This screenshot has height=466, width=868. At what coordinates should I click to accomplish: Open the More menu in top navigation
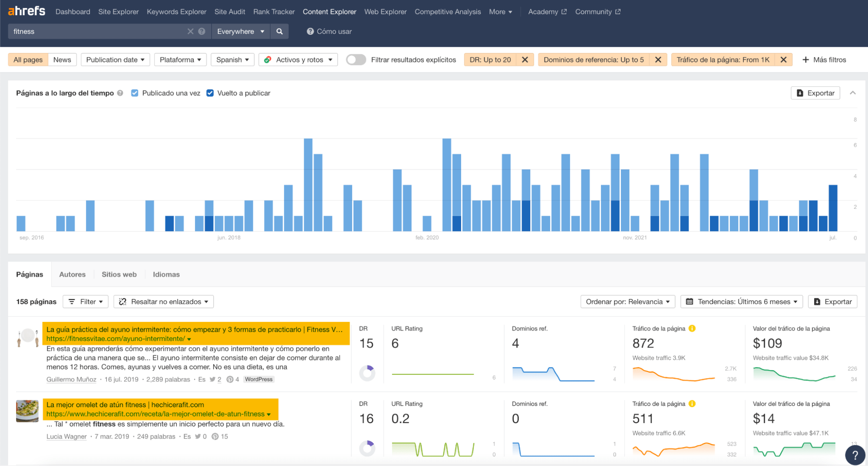pyautogui.click(x=500, y=12)
